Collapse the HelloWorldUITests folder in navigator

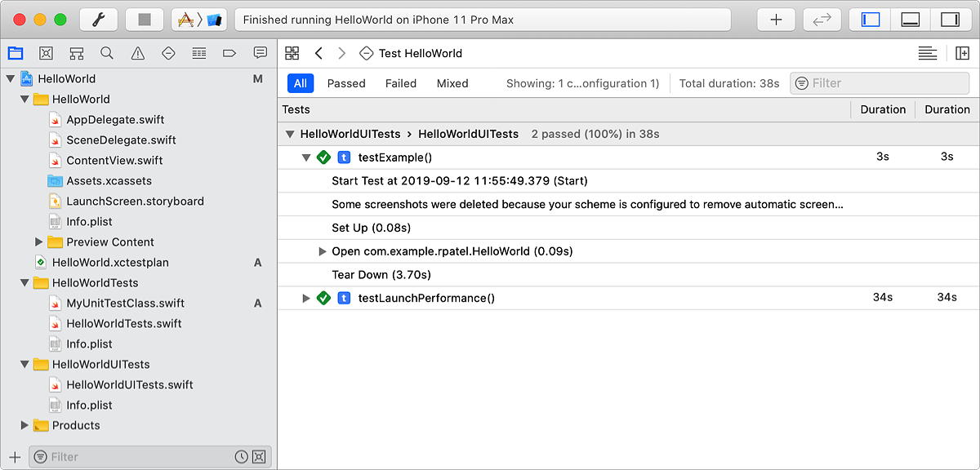[x=24, y=365]
